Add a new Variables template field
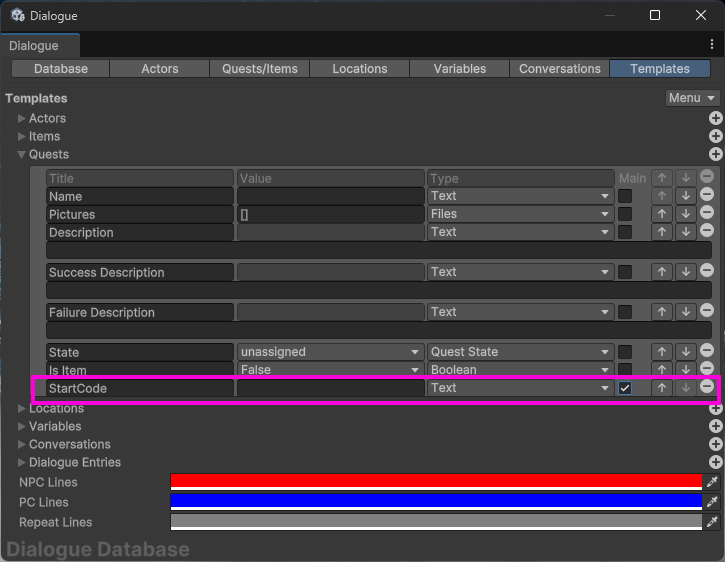 point(715,426)
